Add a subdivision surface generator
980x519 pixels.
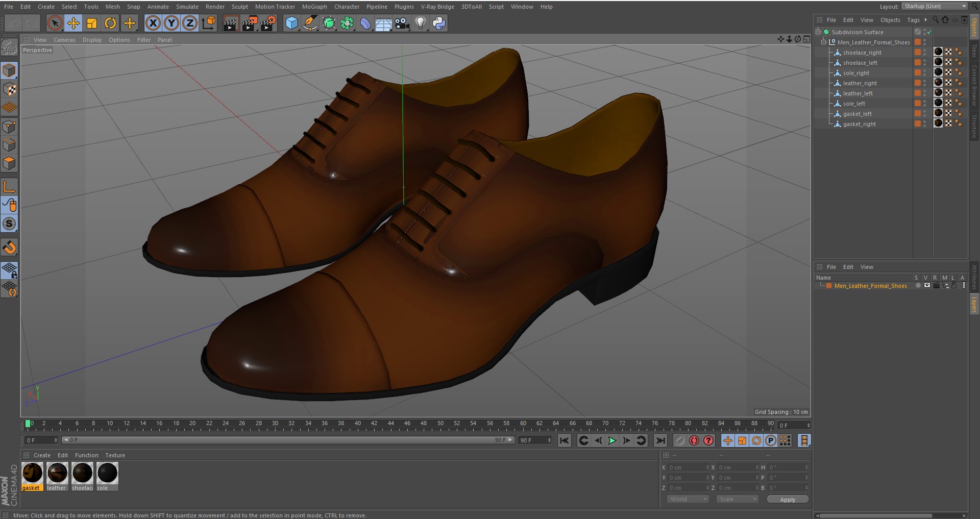329,23
